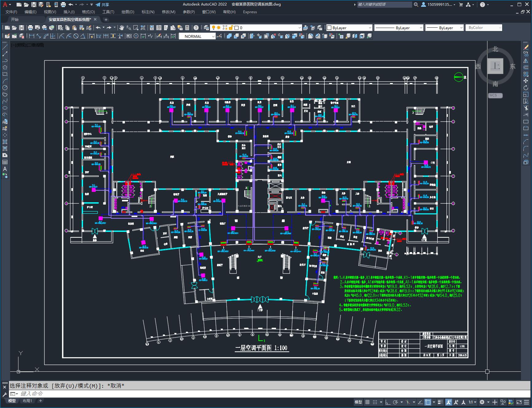Open the WCS coordinate system dropdown
This screenshot has width=532, height=408.
pyautogui.click(x=495, y=95)
